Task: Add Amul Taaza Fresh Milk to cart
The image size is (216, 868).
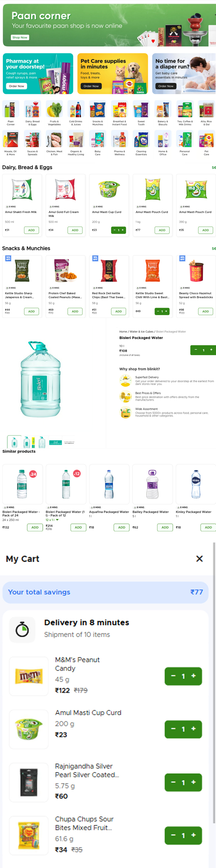Action: pos(31,230)
